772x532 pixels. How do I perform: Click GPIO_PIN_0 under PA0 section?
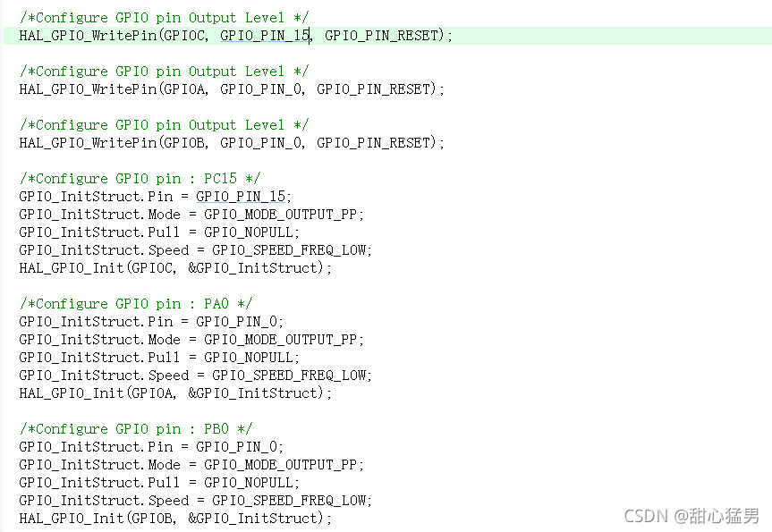[236, 321]
